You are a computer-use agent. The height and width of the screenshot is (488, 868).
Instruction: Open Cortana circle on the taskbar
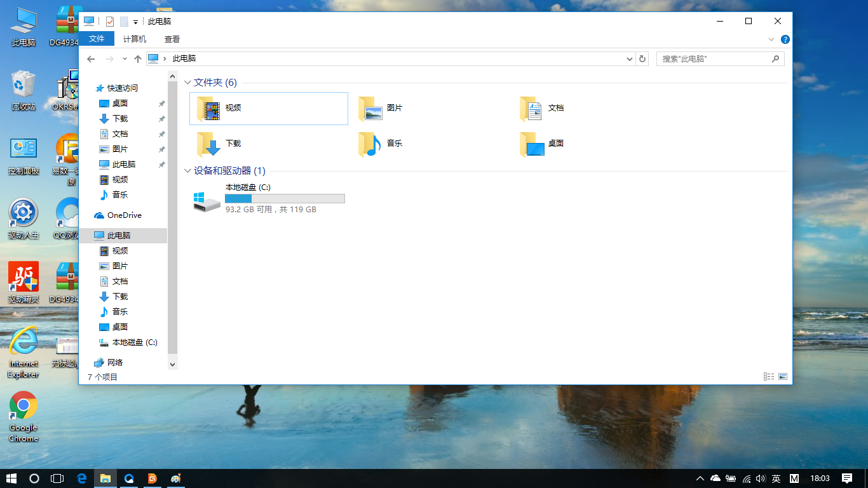click(x=34, y=478)
